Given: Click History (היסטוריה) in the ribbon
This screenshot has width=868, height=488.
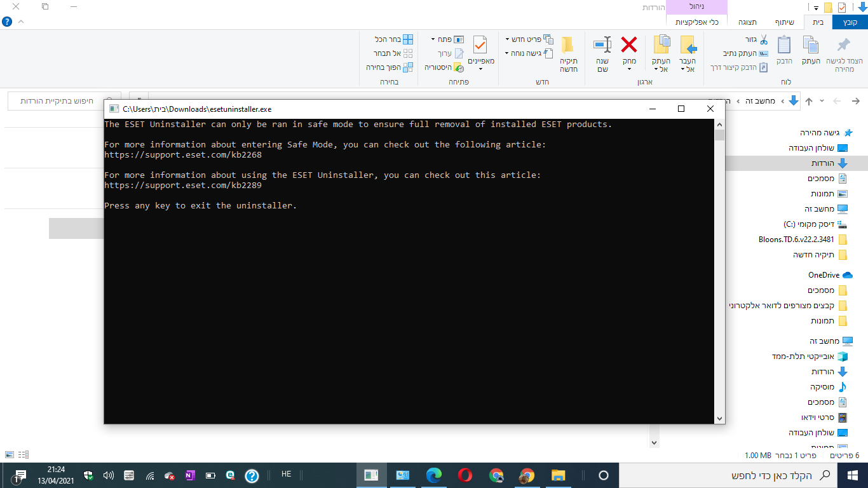Looking at the screenshot, I should click(445, 67).
